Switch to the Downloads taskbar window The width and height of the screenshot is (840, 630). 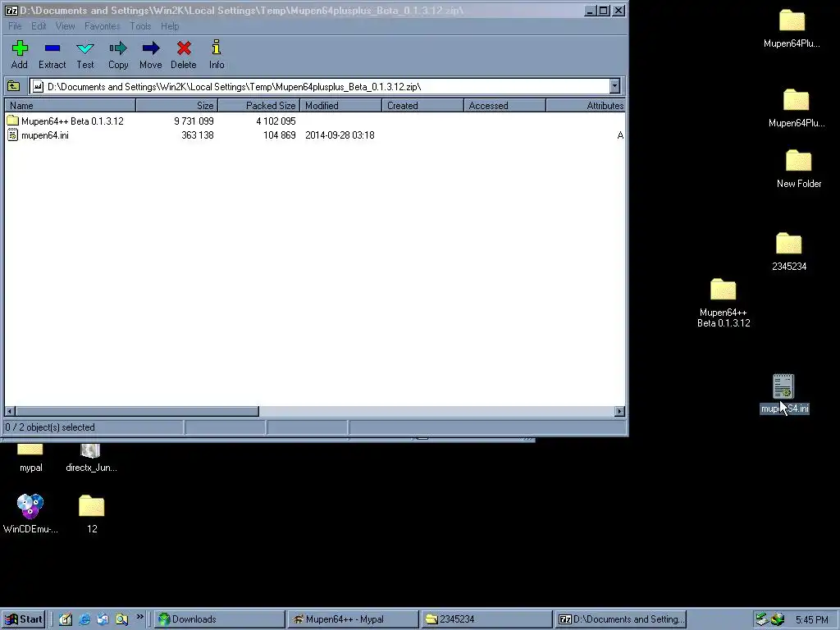(x=220, y=619)
